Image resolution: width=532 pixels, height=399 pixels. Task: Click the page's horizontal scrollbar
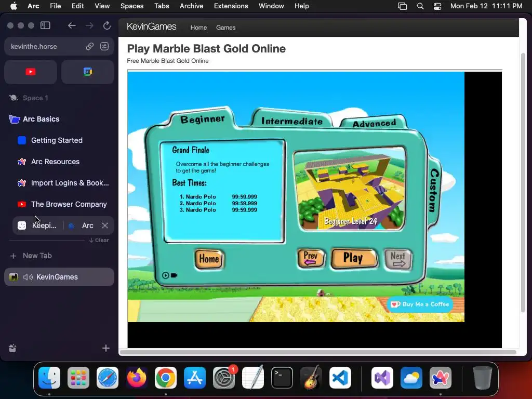coord(318,352)
